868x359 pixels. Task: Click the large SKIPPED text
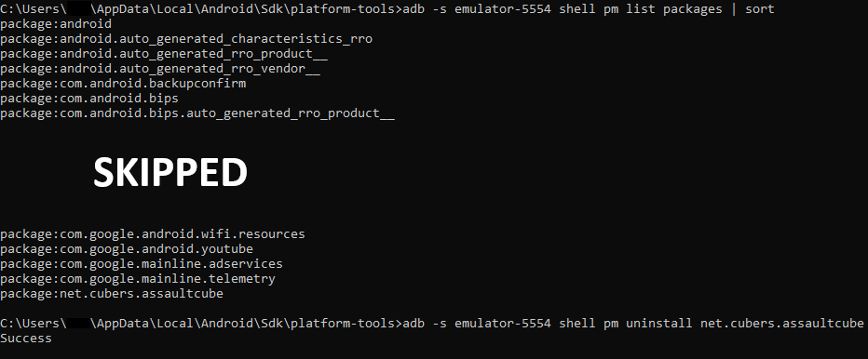point(170,172)
